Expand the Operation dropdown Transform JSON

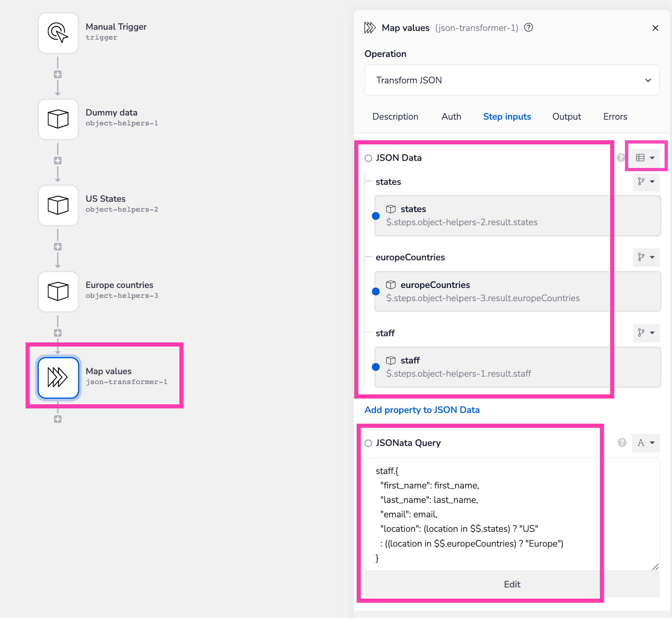[512, 80]
